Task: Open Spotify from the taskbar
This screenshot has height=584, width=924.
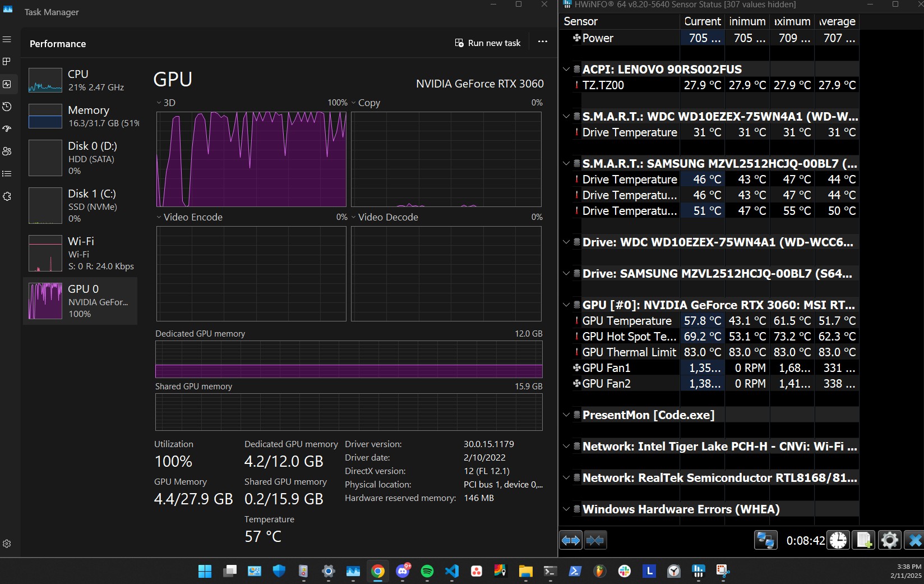Action: coord(427,571)
